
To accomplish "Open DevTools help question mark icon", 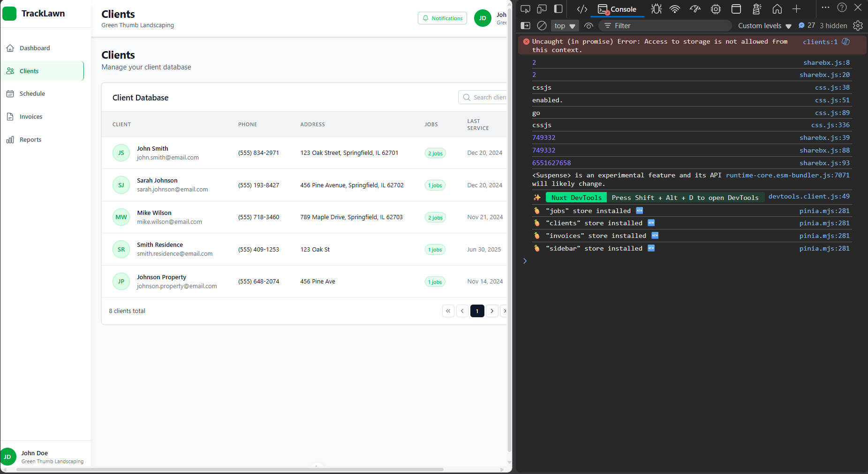I will 842,8.
